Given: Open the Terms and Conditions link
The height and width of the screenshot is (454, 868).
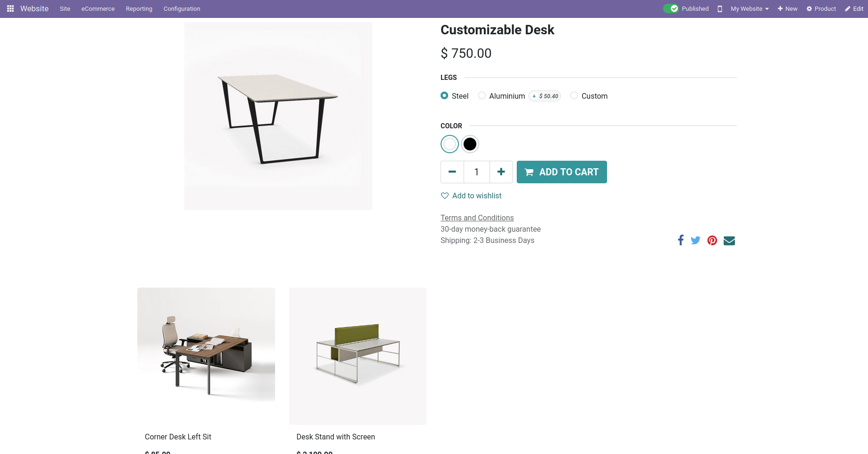Looking at the screenshot, I should click(x=477, y=218).
